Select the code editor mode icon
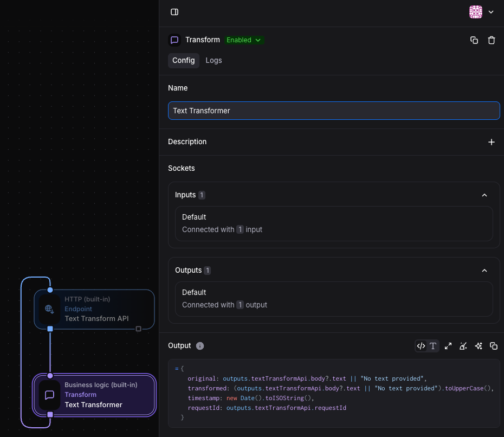 click(421, 345)
